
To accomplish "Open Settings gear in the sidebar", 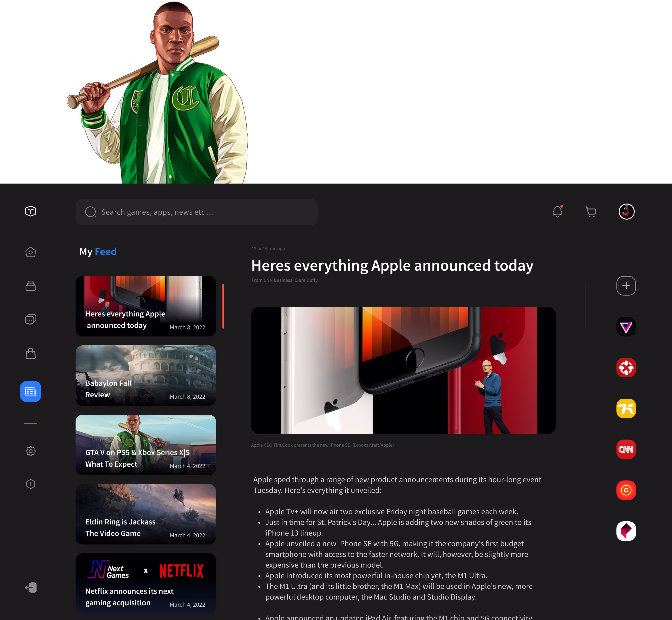I will point(30,451).
